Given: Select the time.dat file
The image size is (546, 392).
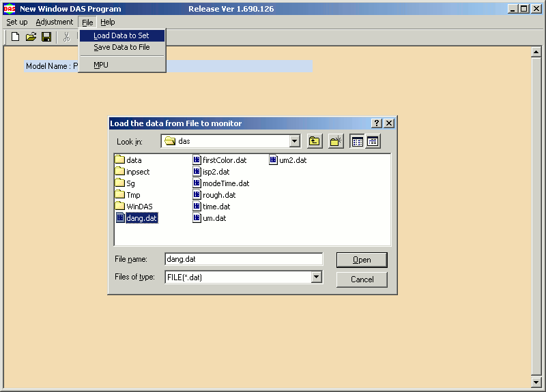Looking at the screenshot, I should [x=212, y=207].
